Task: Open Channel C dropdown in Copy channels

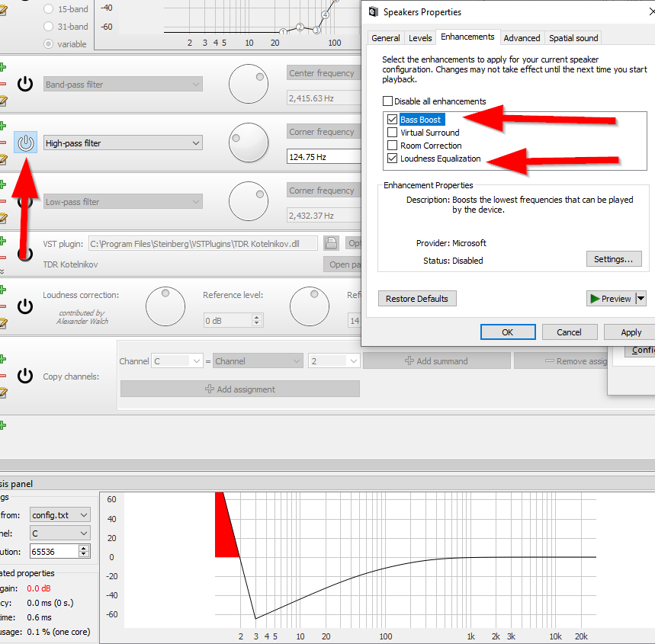Action: [x=177, y=360]
